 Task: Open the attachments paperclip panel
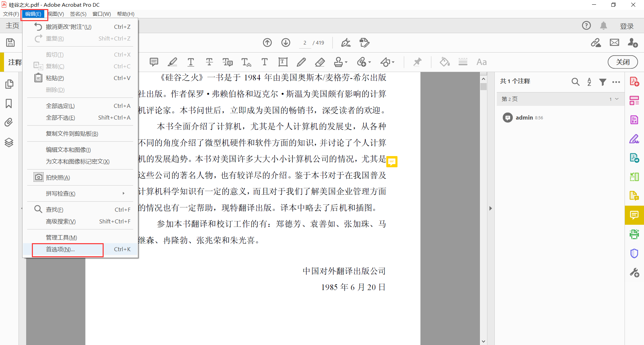click(x=9, y=123)
